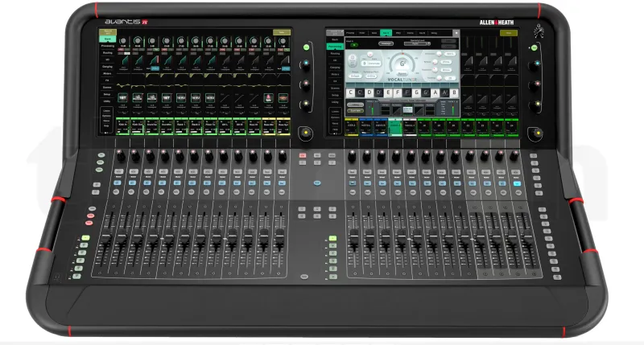Open the Vocal Tuner Range Default selector
This screenshot has width=644, height=345.
[355, 76]
